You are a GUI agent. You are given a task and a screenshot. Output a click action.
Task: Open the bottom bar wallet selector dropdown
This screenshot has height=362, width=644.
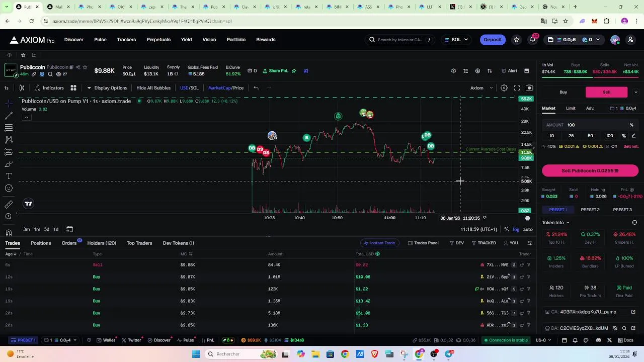coord(60,340)
